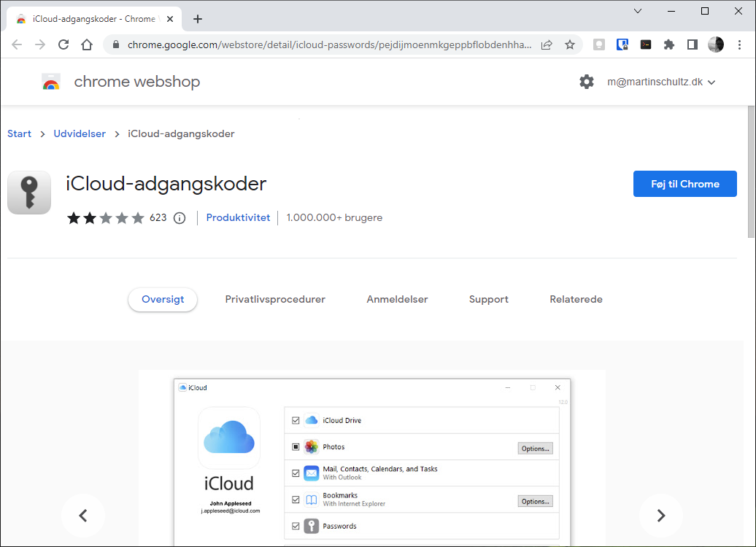This screenshot has height=547, width=756.
Task: Go to the Udvidelser breadcrumb link
Action: pyautogui.click(x=80, y=134)
